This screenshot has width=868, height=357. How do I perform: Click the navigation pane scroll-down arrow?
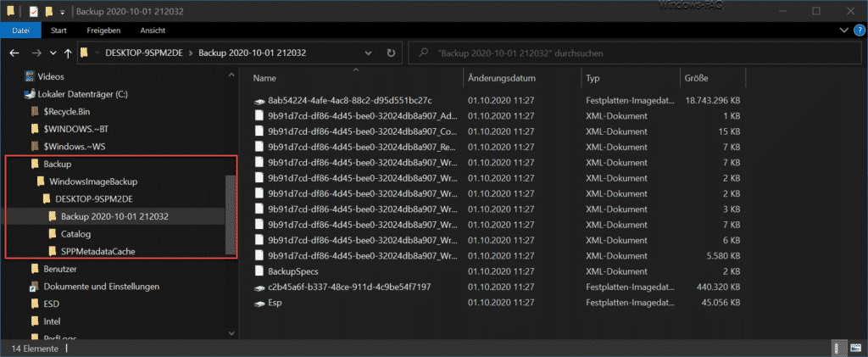pyautogui.click(x=231, y=333)
